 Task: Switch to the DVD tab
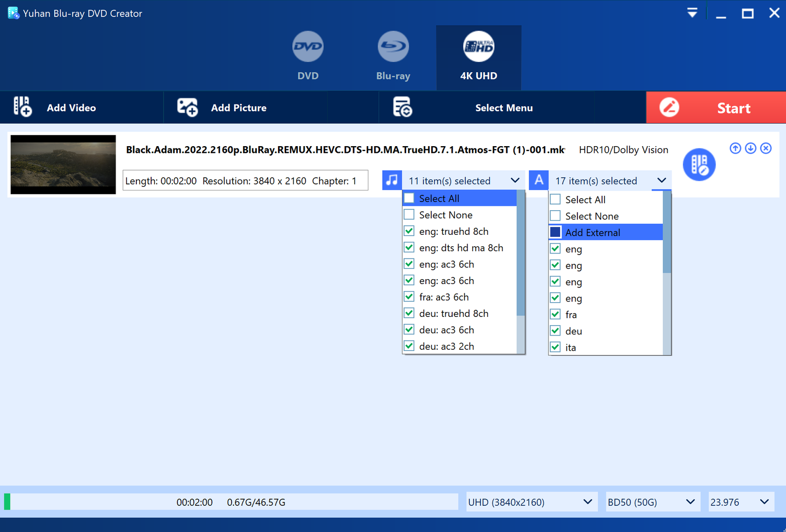coord(308,57)
